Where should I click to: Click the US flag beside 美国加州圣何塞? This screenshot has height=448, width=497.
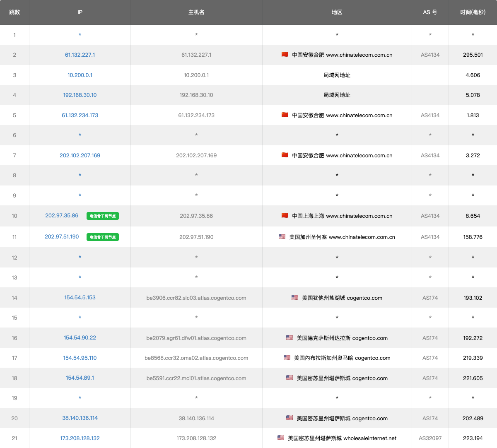coord(282,237)
